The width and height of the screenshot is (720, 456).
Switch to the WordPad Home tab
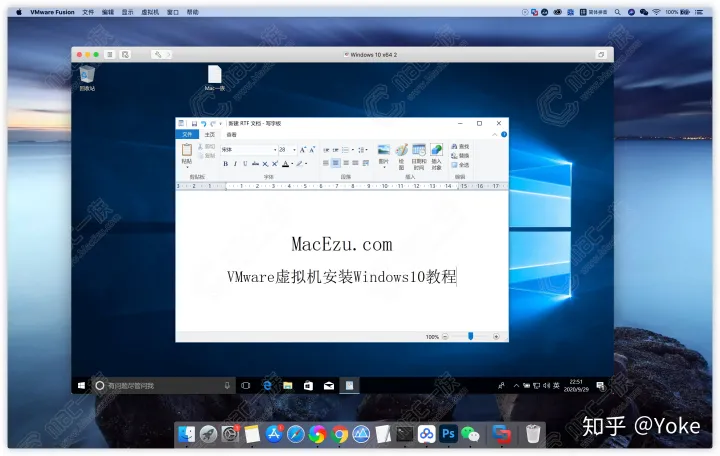210,135
